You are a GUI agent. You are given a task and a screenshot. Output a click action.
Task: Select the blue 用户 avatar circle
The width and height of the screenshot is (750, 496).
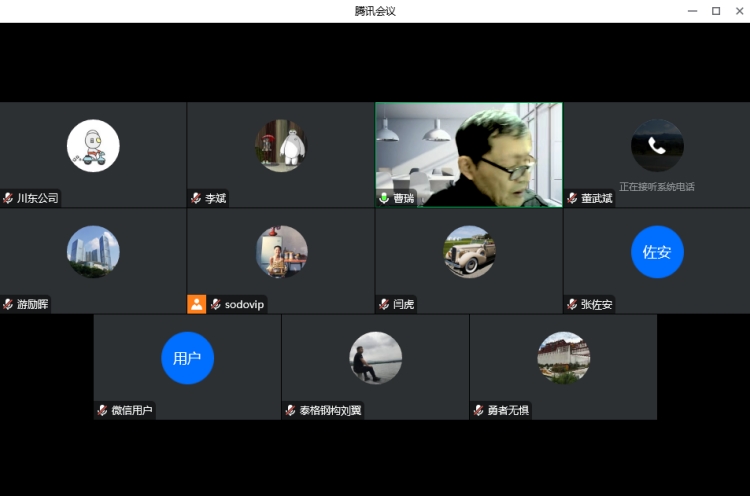187,358
